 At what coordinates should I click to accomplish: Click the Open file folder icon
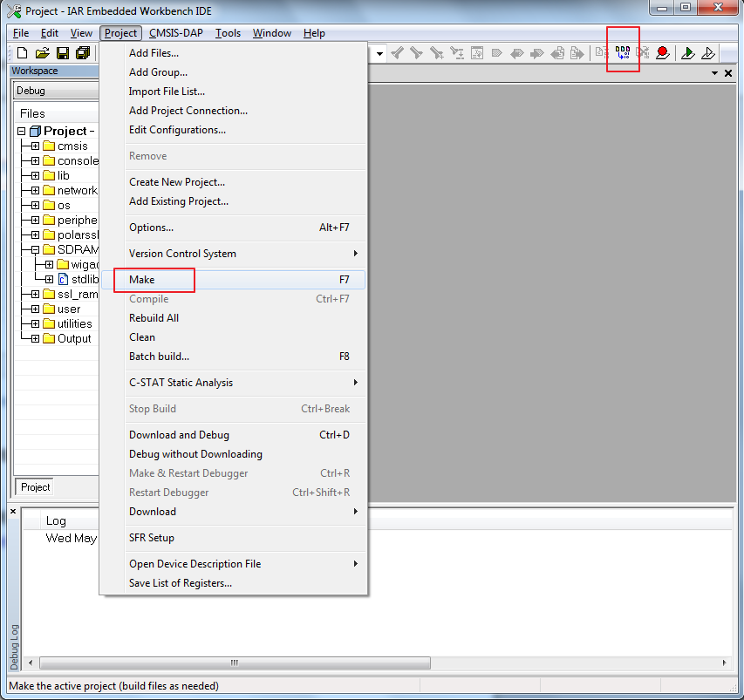coord(42,52)
